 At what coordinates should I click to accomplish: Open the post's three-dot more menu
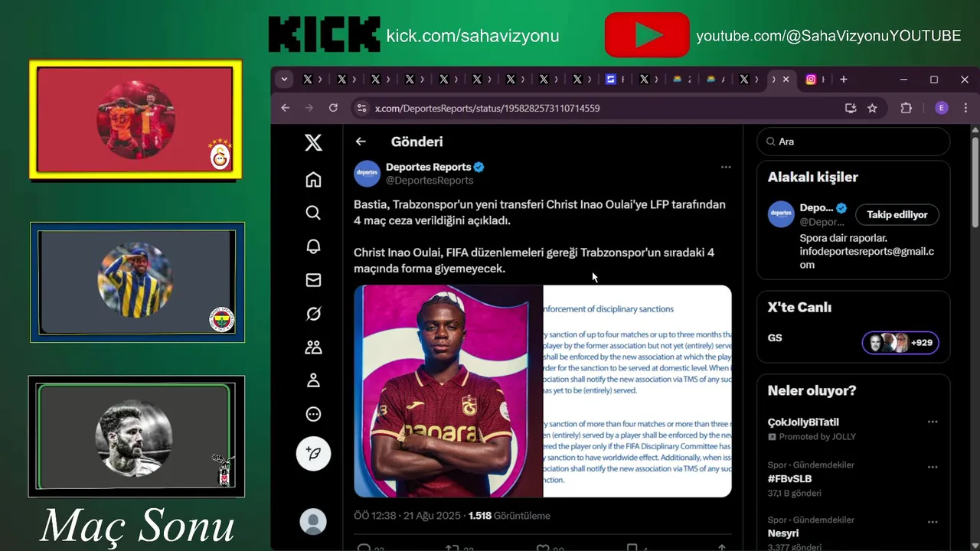click(x=726, y=167)
